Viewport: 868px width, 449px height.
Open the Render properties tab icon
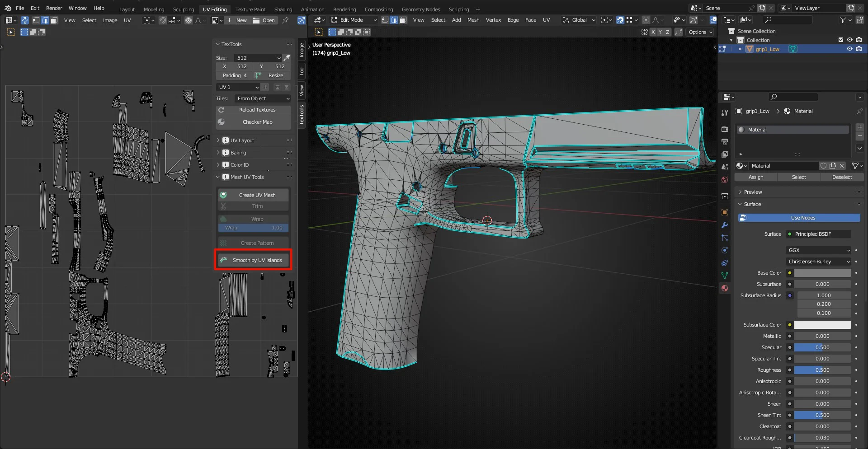point(725,129)
